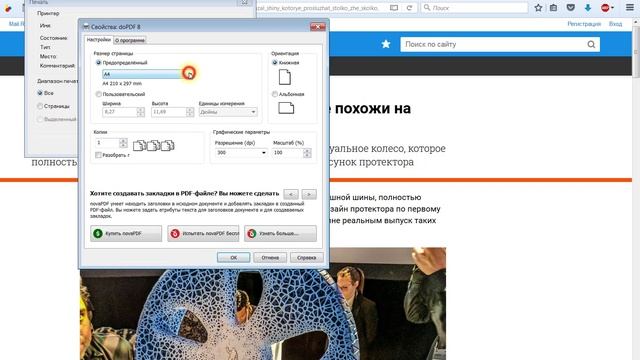Click the Масштаб scale value field
640x360 pixels.
pyautogui.click(x=288, y=153)
